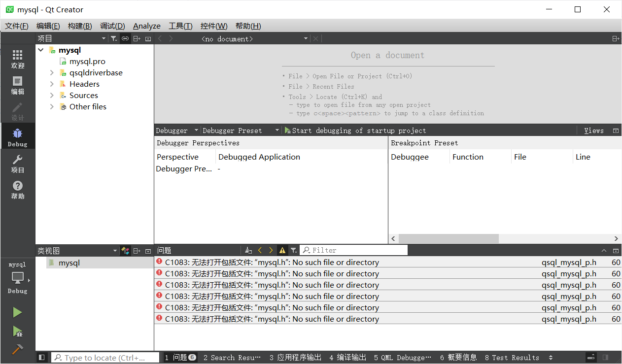
Task: Close the current document
Action: (x=316, y=38)
